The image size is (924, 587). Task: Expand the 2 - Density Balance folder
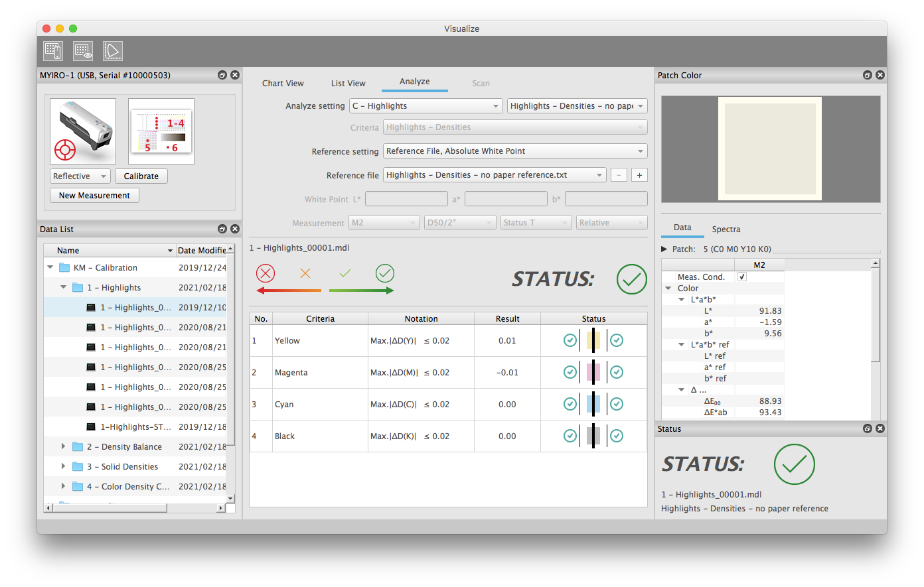[x=64, y=447]
